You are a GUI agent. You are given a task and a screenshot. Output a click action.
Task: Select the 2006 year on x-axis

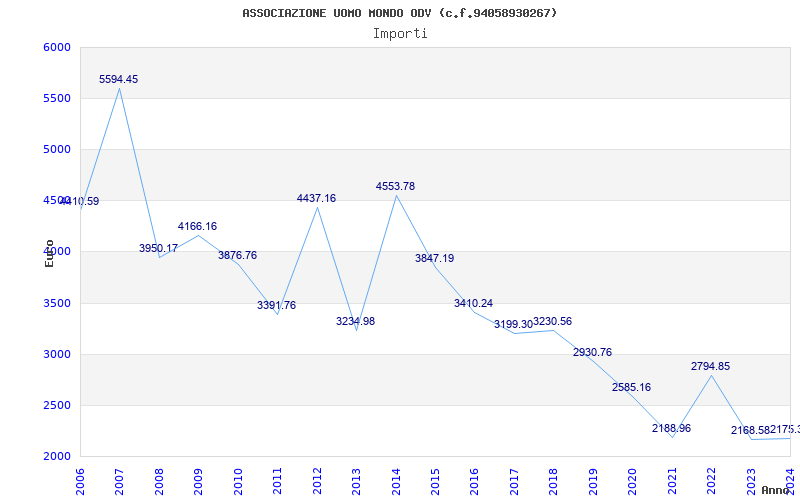point(80,482)
